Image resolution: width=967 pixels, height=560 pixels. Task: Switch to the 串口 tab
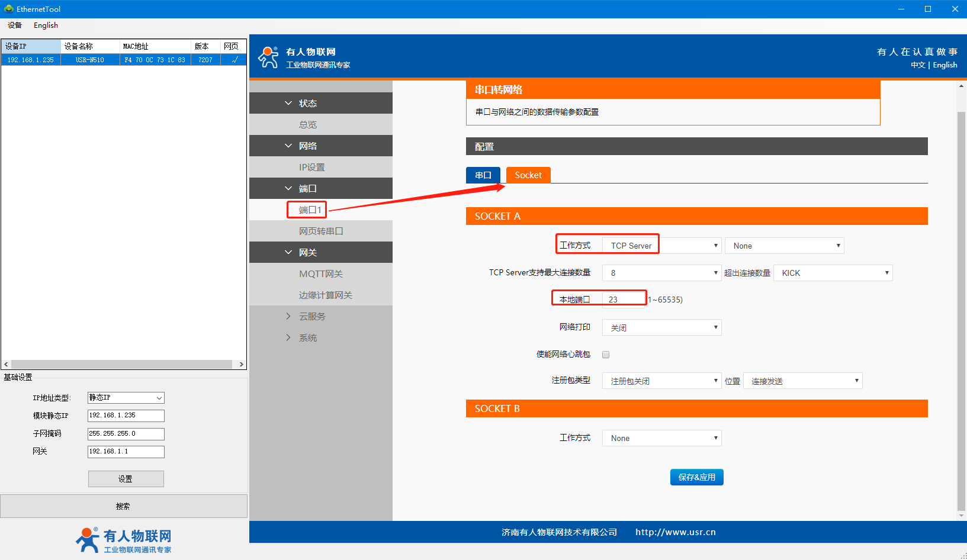483,175
